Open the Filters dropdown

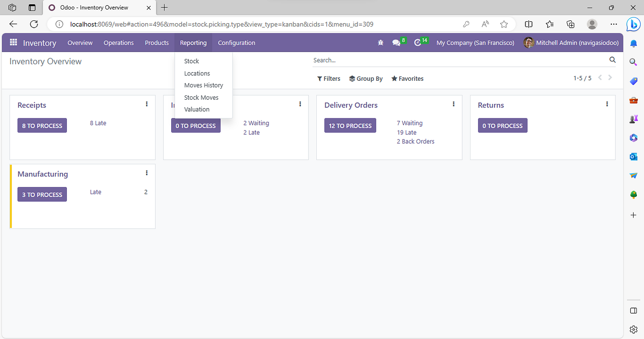329,78
